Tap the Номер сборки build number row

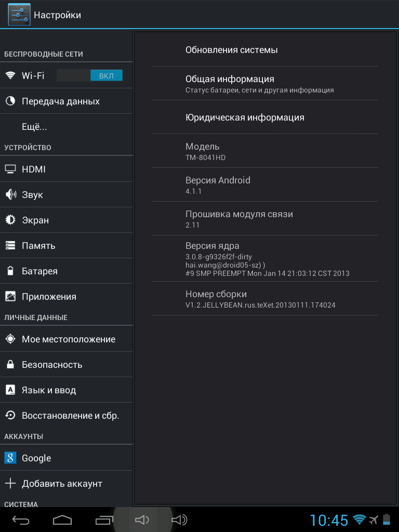(x=265, y=299)
